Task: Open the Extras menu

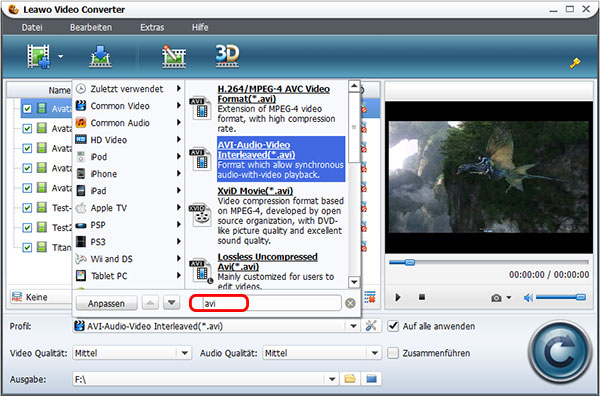Action: click(152, 28)
